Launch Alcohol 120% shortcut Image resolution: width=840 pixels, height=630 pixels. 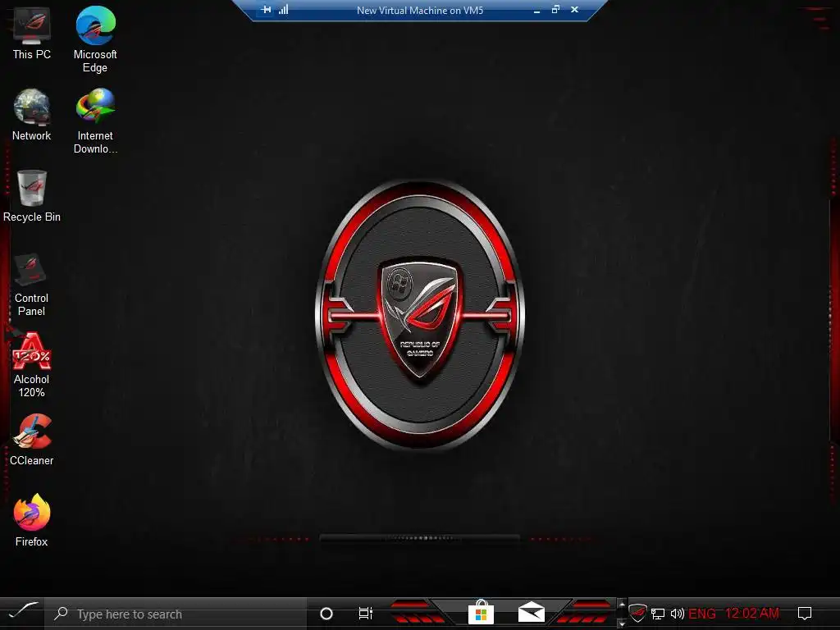coord(32,365)
